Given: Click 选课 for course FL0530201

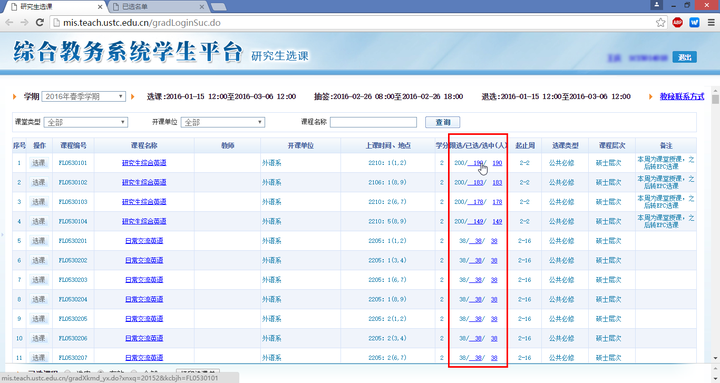Looking at the screenshot, I should (x=39, y=241).
